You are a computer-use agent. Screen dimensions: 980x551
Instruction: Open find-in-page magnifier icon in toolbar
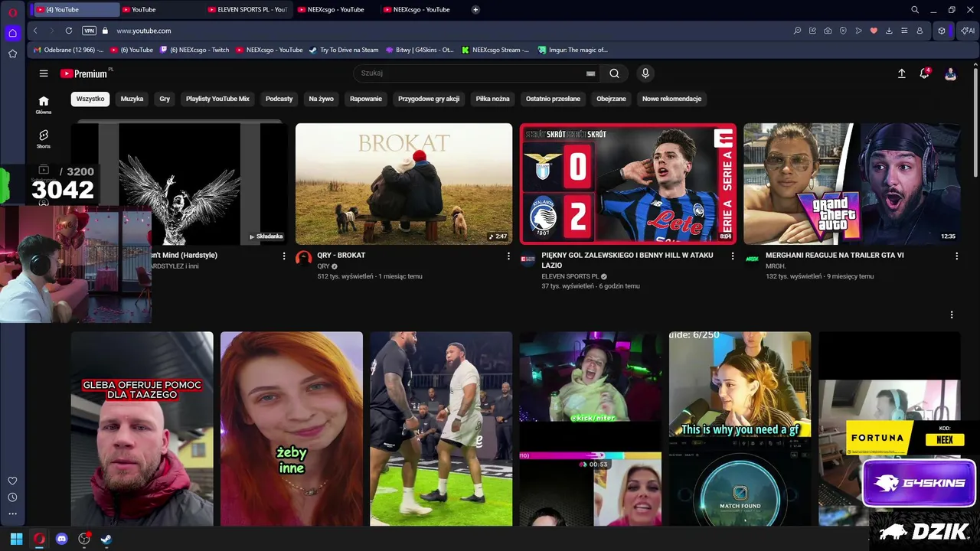click(797, 31)
